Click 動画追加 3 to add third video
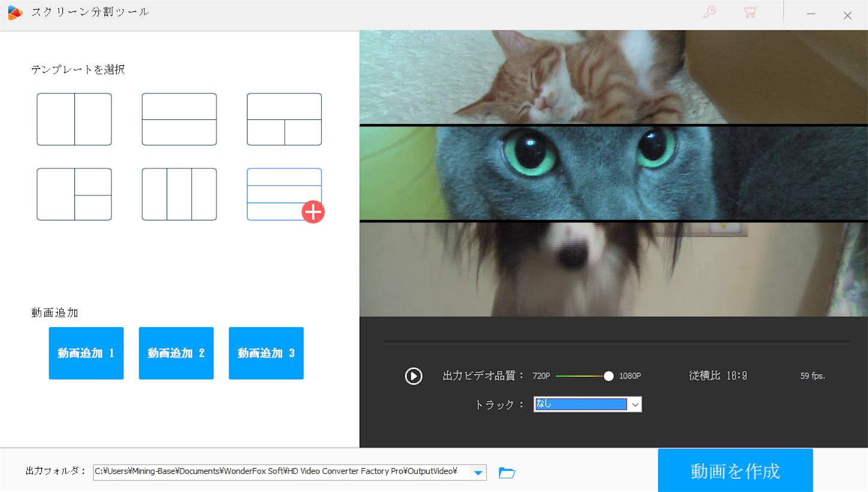 [x=266, y=353]
